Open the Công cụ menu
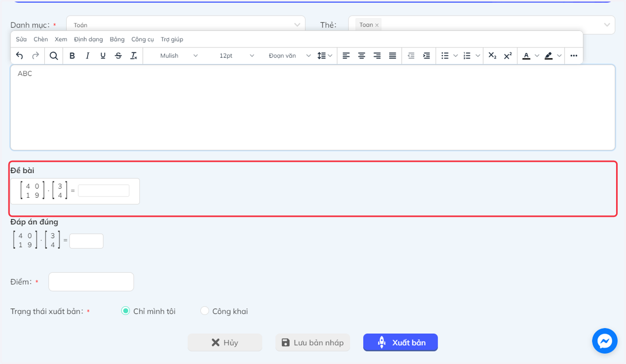This screenshot has height=364, width=626. [142, 40]
